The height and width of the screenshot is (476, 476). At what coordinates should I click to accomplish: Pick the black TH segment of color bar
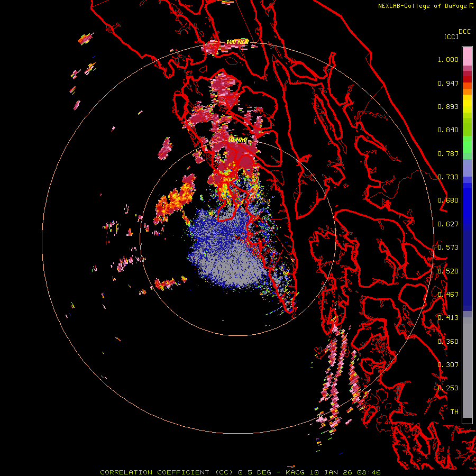click(467, 420)
